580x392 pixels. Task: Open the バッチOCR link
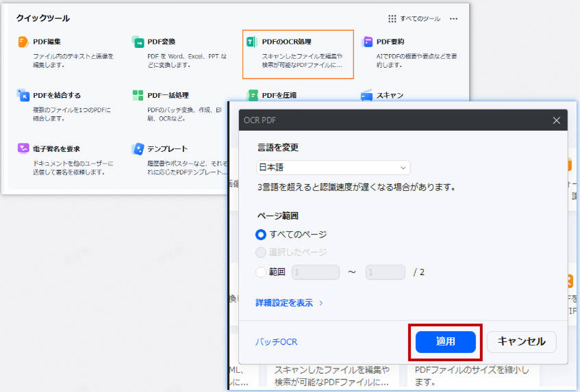(277, 342)
